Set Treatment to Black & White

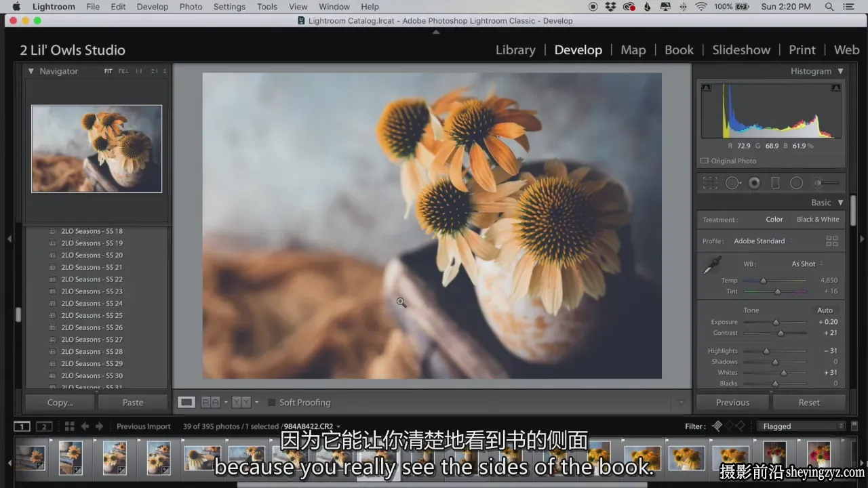(x=818, y=220)
